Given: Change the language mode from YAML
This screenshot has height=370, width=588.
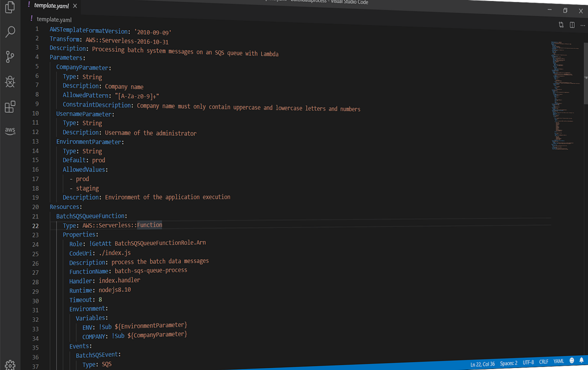Looking at the screenshot, I should pos(559,362).
